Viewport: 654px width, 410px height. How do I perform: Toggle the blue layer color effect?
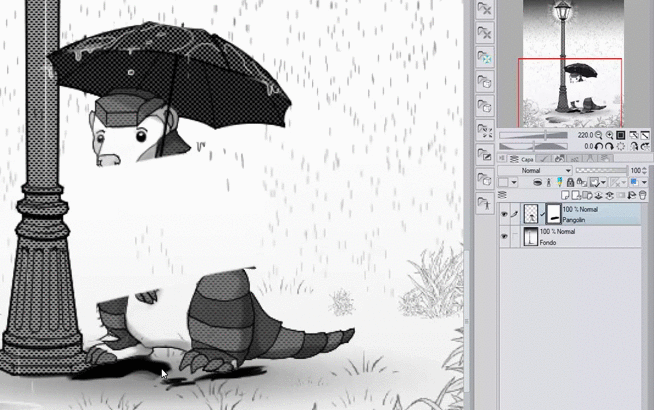coord(634,182)
